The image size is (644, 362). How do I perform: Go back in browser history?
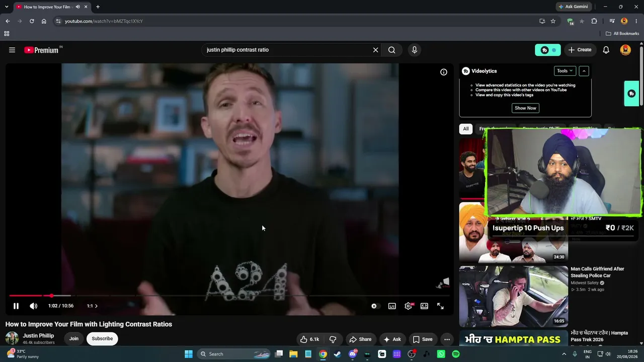tap(8, 21)
